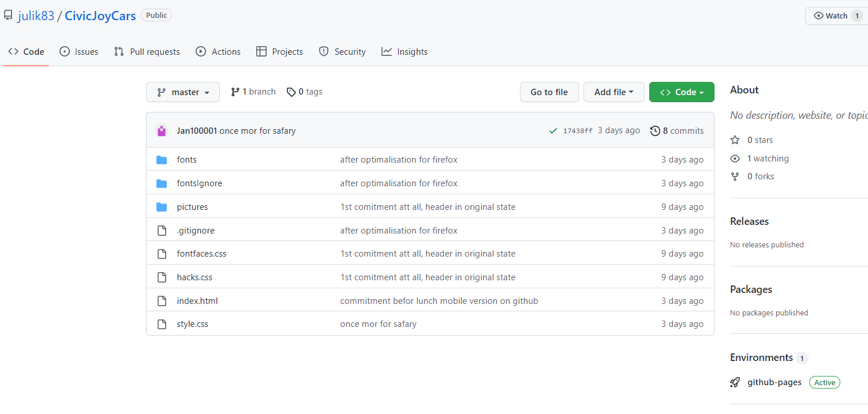Open the master branch dropdown

[x=183, y=92]
